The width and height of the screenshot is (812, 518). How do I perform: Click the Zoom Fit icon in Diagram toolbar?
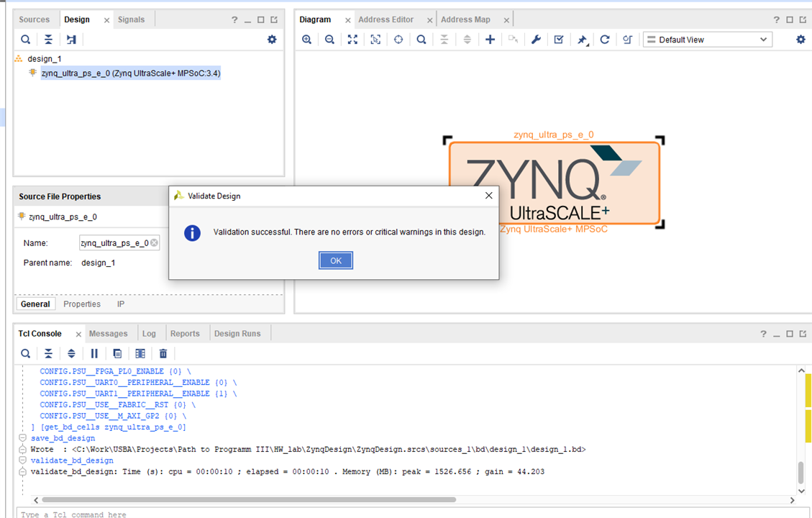[x=352, y=40]
